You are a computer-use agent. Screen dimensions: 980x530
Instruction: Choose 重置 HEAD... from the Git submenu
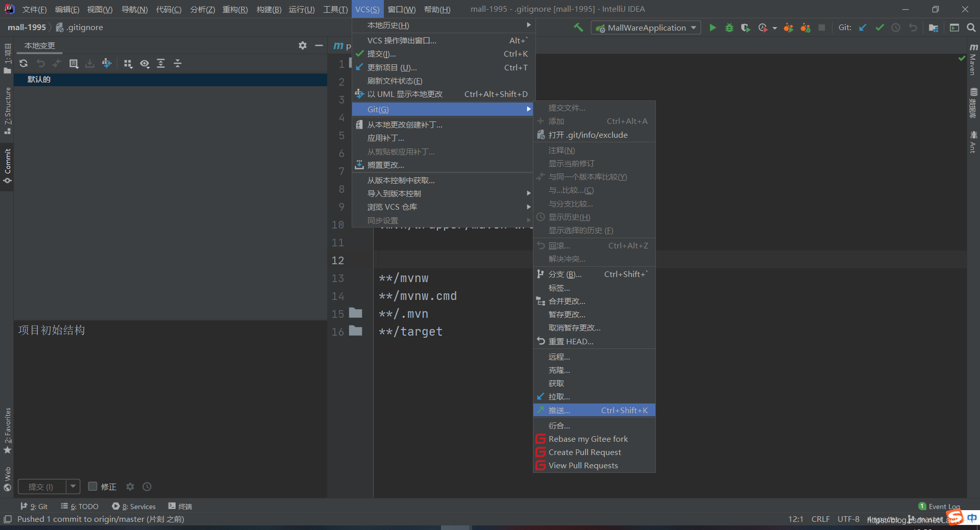(x=594, y=341)
